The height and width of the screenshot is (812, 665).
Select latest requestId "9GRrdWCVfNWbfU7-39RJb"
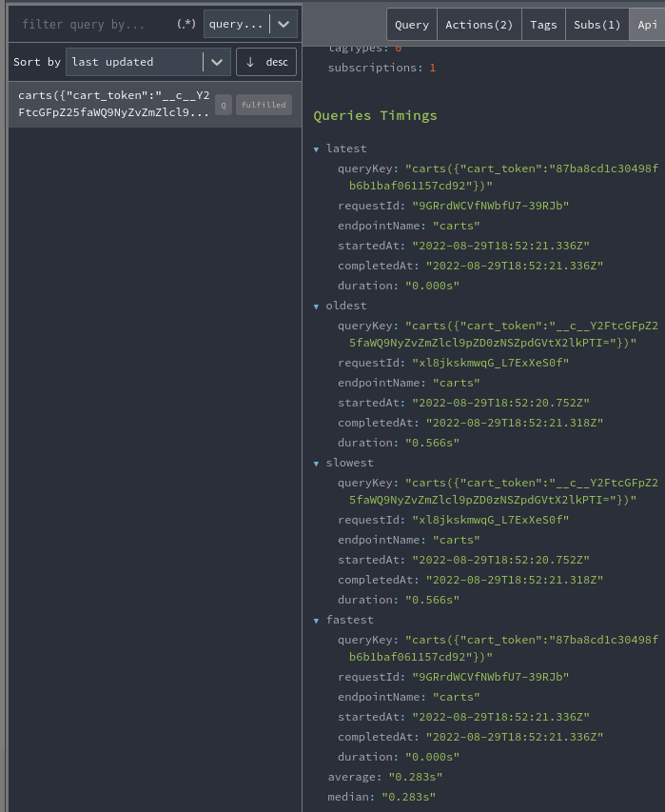point(491,206)
